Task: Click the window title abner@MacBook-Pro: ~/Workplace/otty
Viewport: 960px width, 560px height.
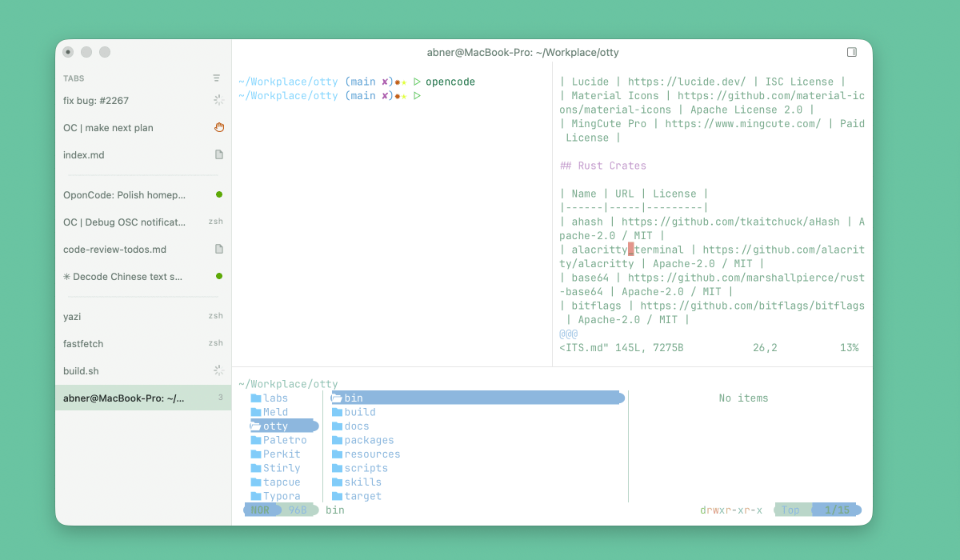Action: coord(522,53)
